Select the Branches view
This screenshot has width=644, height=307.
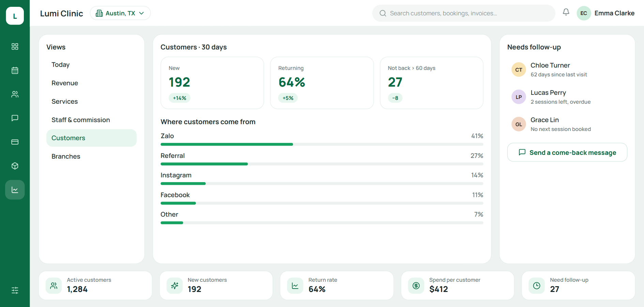pos(91,156)
